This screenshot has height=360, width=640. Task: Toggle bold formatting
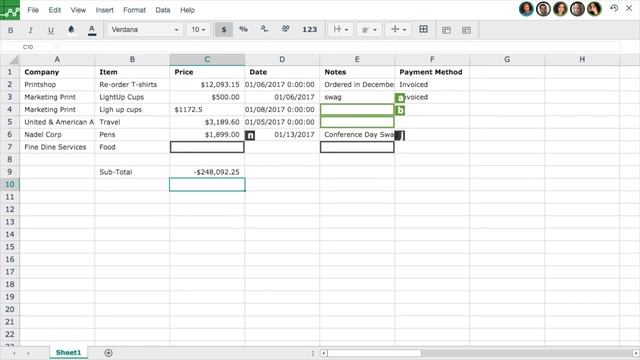pos(11,30)
